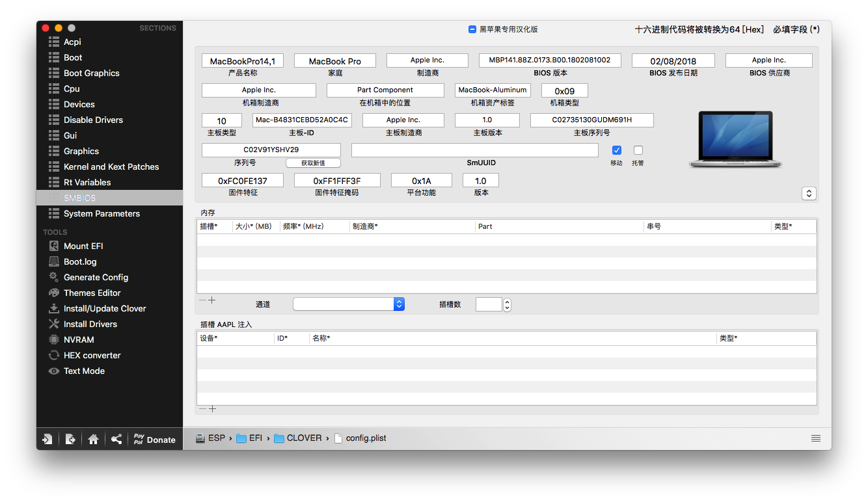The height and width of the screenshot is (502, 868).
Task: Open the Mount EFI tool
Action: tap(75, 246)
